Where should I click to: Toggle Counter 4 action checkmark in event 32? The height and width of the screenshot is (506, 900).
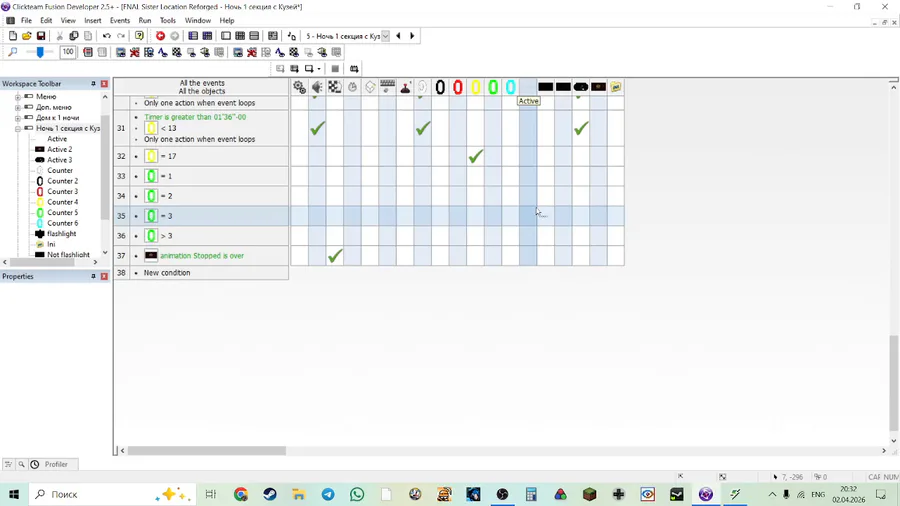475,156
